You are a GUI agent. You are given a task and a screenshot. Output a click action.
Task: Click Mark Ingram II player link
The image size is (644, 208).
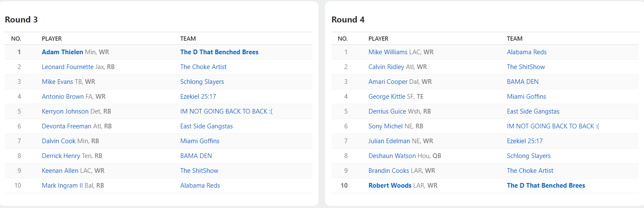click(x=62, y=186)
